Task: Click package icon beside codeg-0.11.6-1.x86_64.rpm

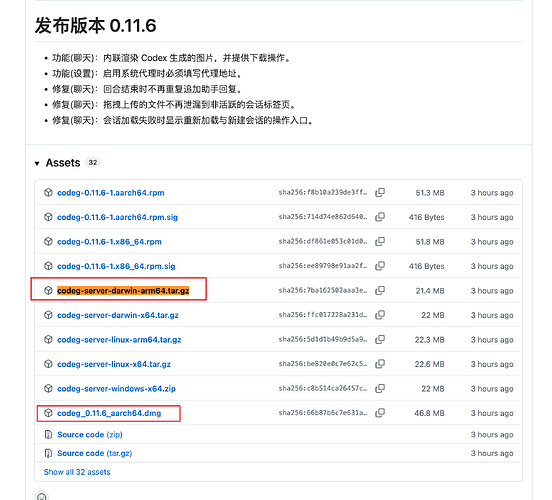Action: 48,242
